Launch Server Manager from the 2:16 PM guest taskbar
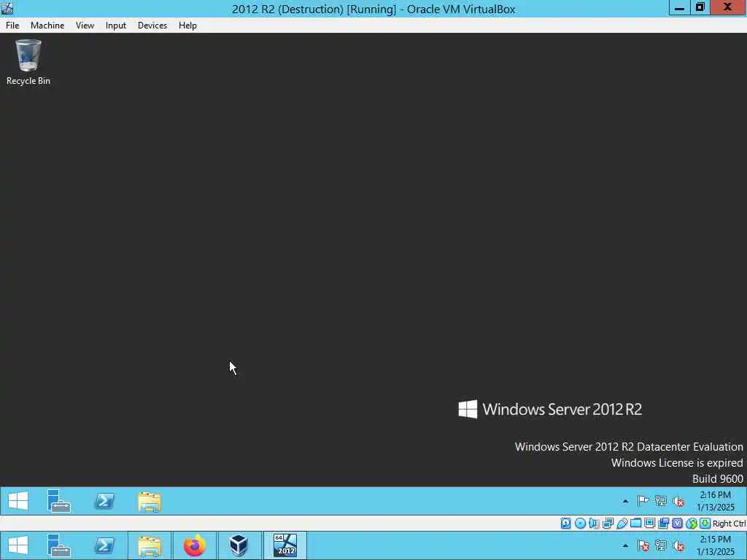This screenshot has height=560, width=747. (x=59, y=501)
